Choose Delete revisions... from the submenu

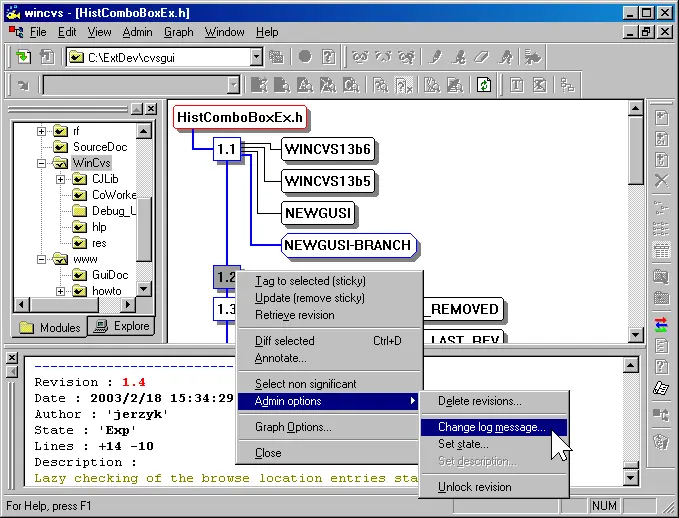(494, 401)
